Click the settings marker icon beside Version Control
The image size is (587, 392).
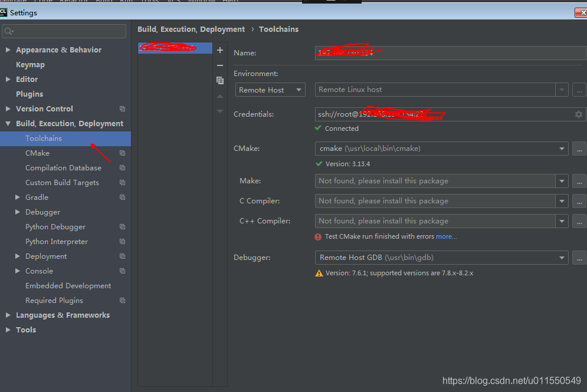[122, 108]
